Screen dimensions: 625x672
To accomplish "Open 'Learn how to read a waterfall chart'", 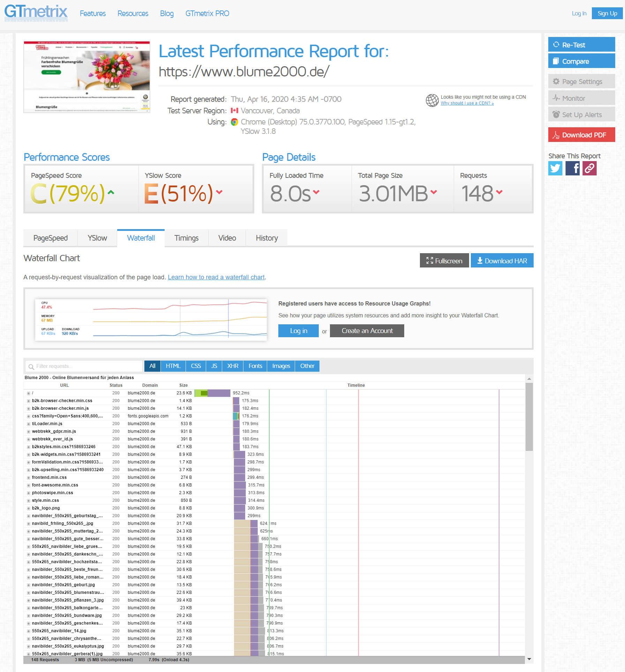I will pos(216,277).
